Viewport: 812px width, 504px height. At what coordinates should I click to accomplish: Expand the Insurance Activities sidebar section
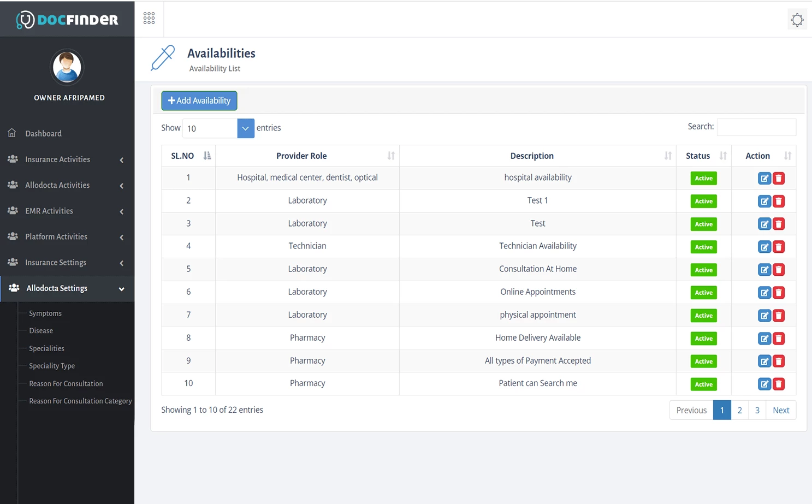click(x=57, y=159)
